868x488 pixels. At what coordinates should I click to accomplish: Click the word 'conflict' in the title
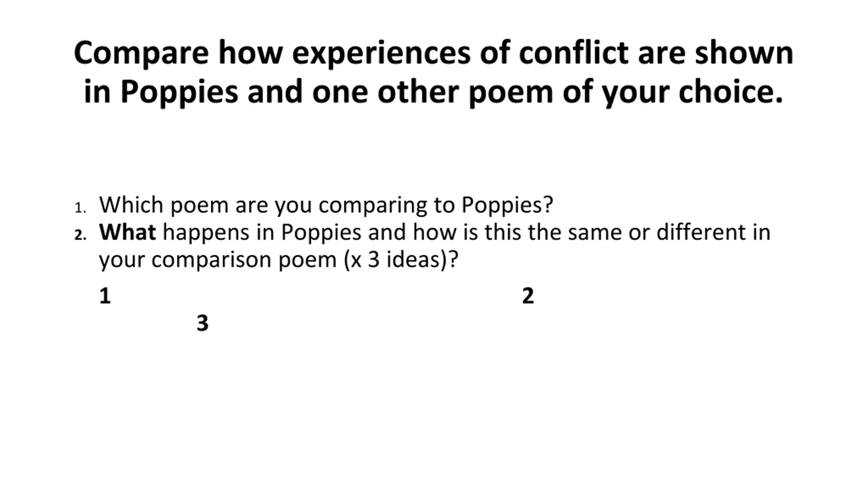pyautogui.click(x=574, y=53)
